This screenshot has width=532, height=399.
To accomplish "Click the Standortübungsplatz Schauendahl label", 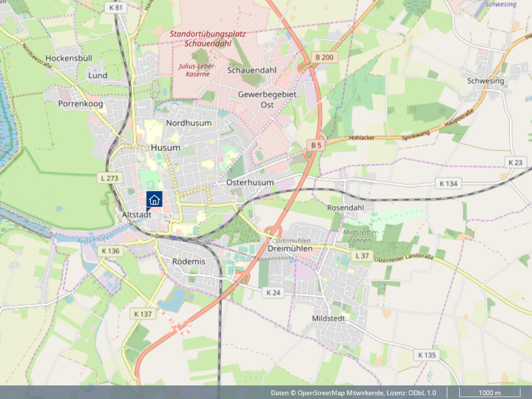I will [208, 39].
